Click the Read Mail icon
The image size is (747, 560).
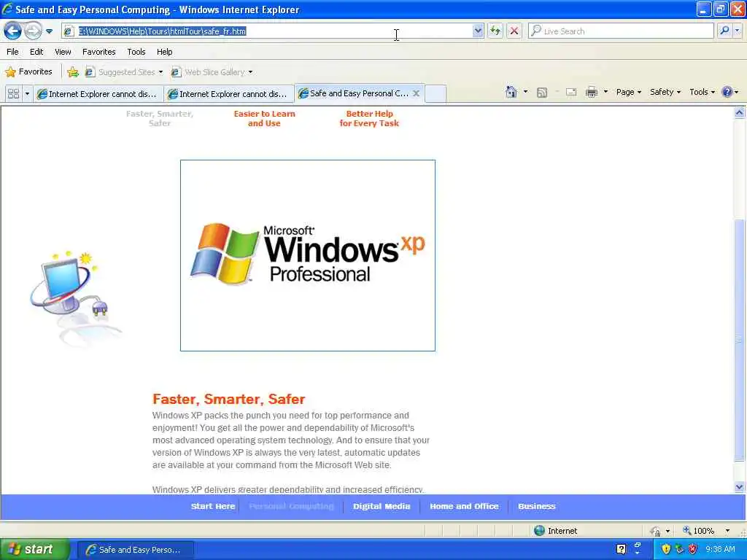tap(571, 93)
